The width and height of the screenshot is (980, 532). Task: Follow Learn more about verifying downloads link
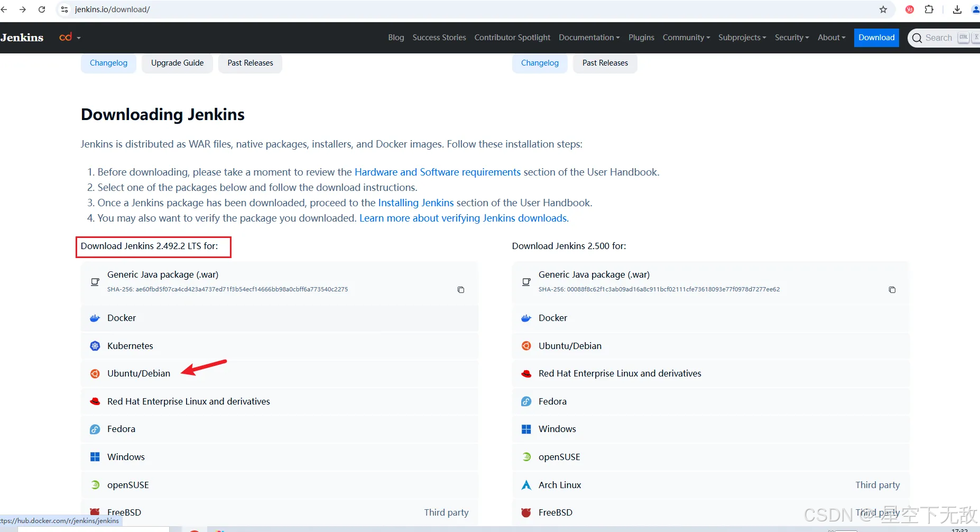pos(464,218)
